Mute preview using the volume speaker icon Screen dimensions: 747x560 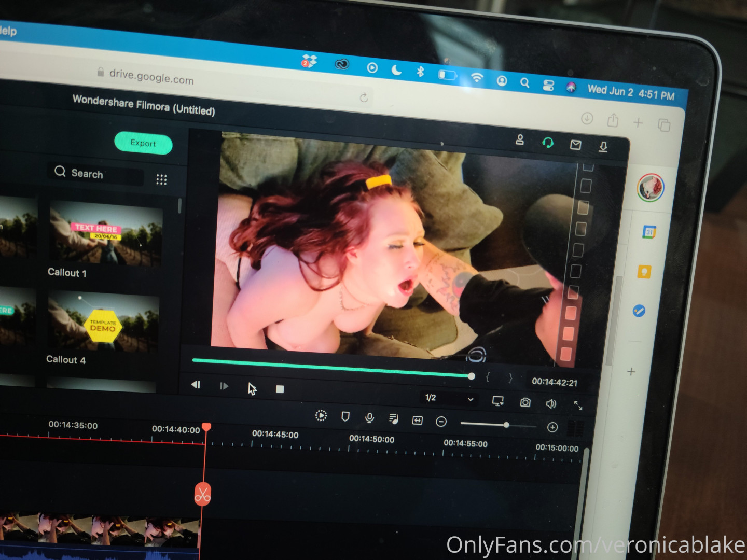pyautogui.click(x=551, y=403)
